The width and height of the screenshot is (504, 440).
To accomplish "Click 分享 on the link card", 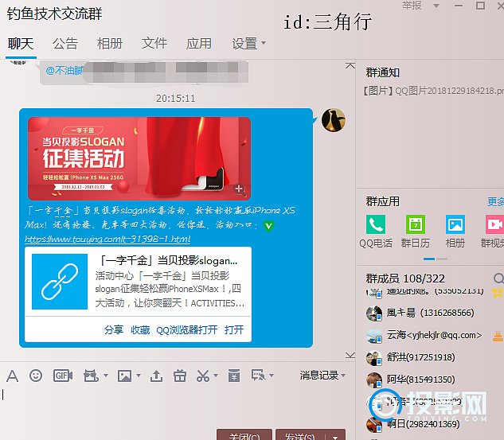I will tap(114, 330).
